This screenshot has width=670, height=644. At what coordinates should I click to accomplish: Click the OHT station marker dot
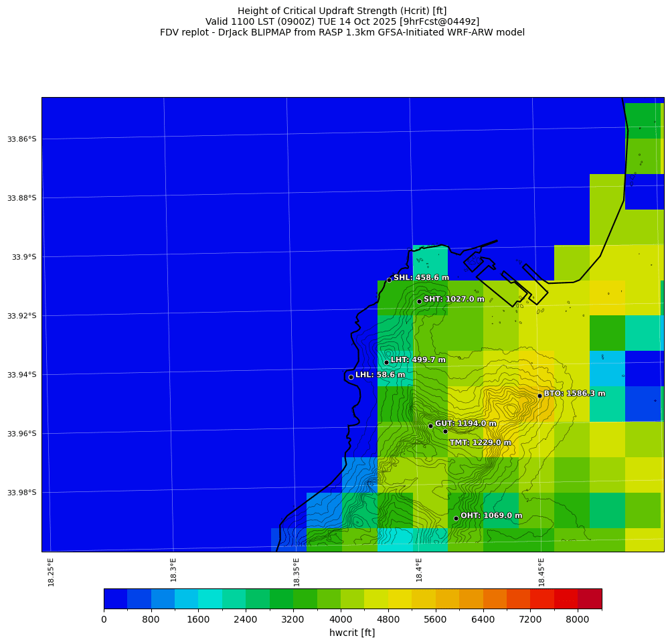[x=456, y=518]
